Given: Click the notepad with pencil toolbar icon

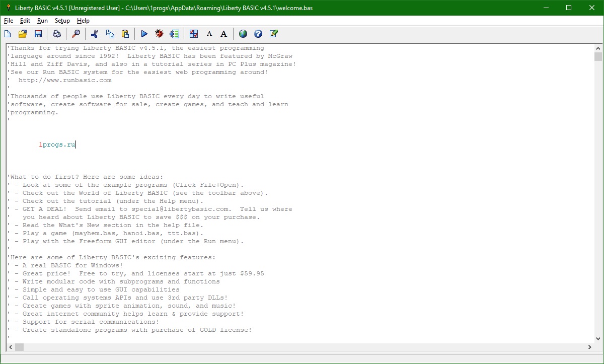Looking at the screenshot, I should (x=273, y=34).
